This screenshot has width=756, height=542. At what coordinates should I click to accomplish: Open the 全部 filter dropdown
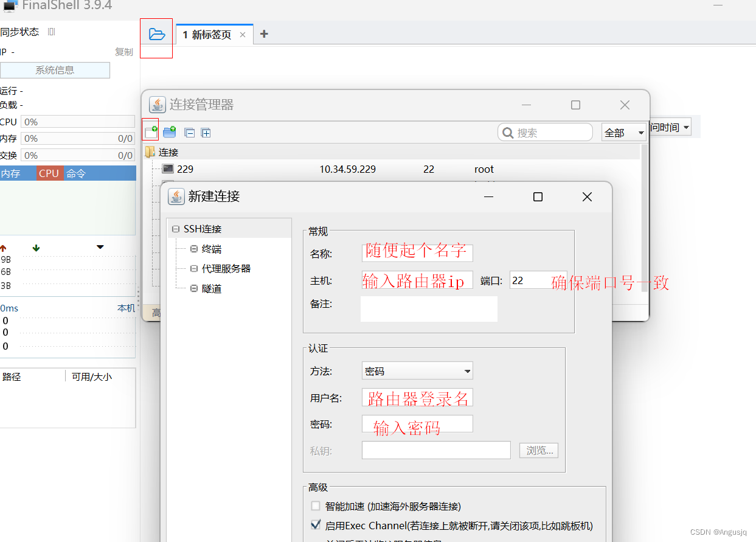(x=624, y=132)
